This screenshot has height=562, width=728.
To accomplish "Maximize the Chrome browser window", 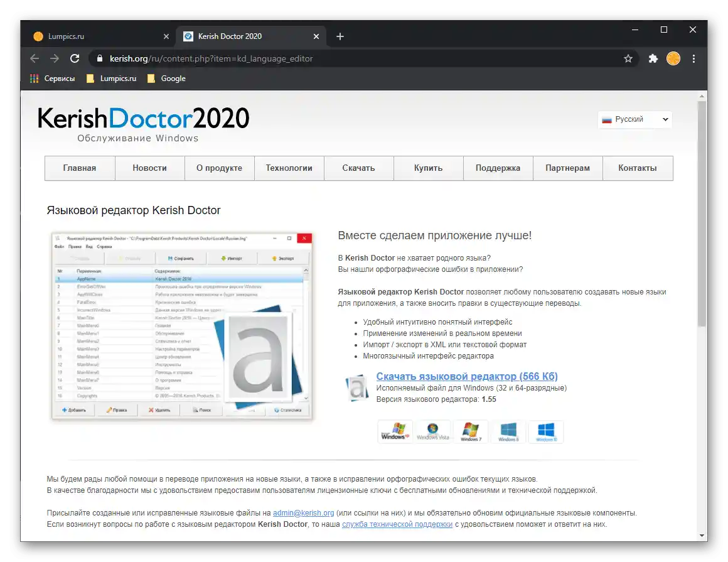I will (x=664, y=30).
